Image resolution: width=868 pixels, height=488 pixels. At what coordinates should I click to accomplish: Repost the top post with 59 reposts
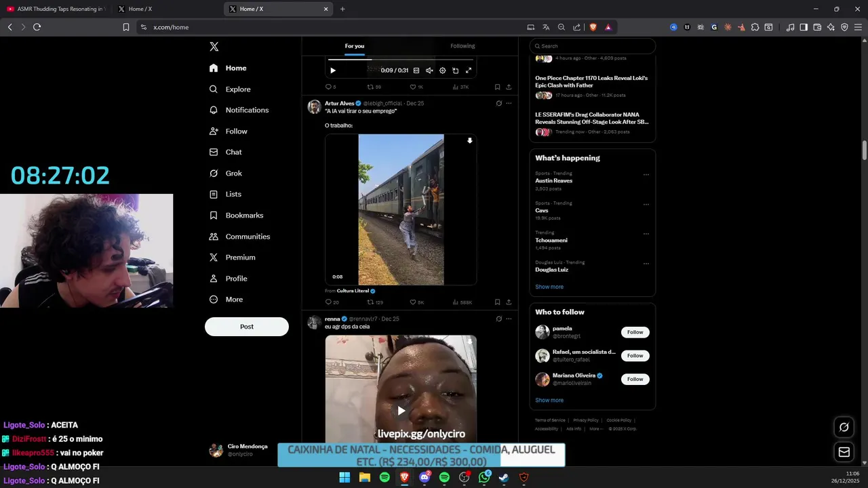[374, 87]
